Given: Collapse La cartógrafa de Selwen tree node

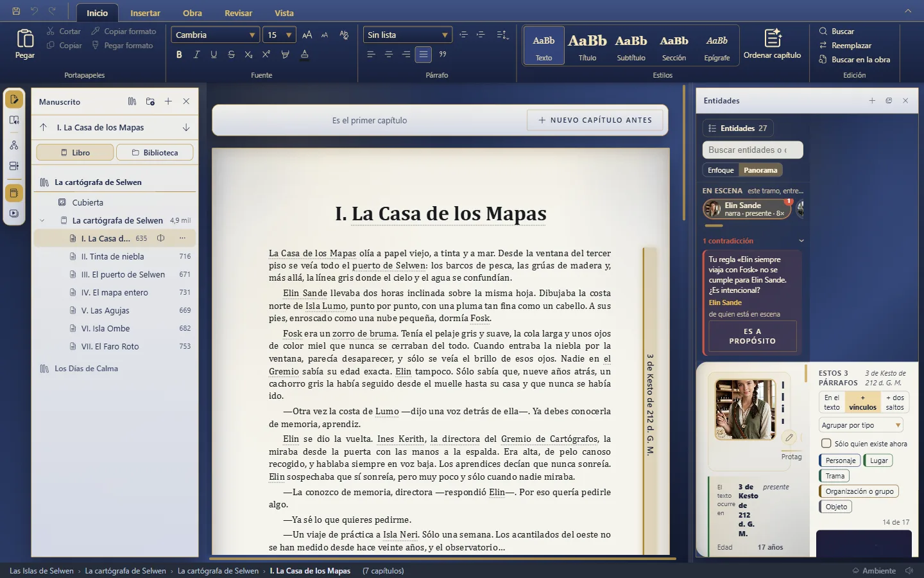Looking at the screenshot, I should 42,220.
